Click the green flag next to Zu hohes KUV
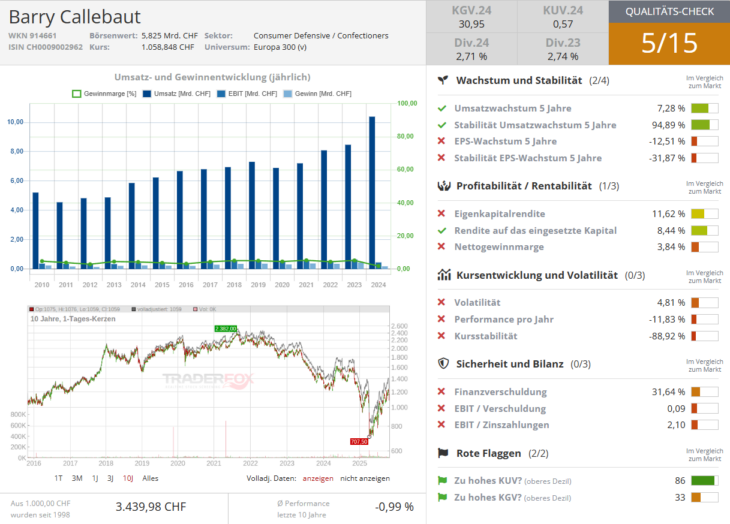The image size is (730, 524). click(x=442, y=480)
